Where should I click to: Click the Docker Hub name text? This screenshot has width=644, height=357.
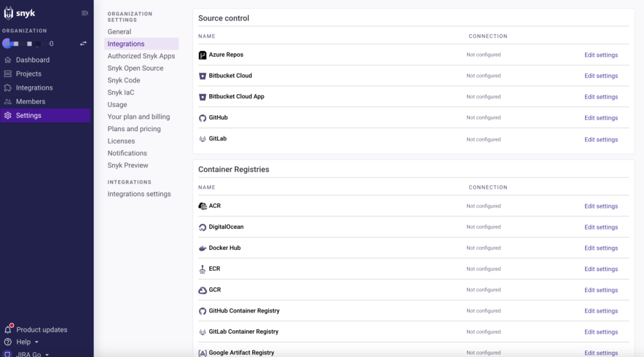[225, 248]
